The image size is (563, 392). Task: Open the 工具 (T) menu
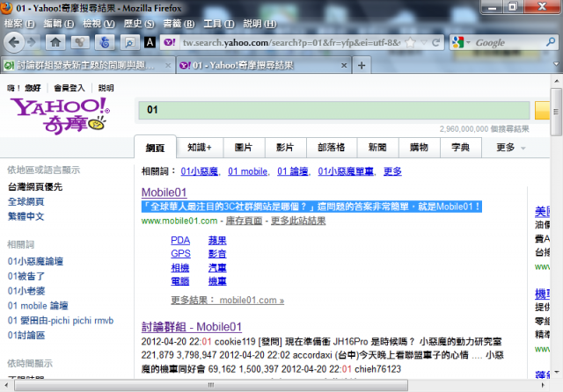click(219, 24)
